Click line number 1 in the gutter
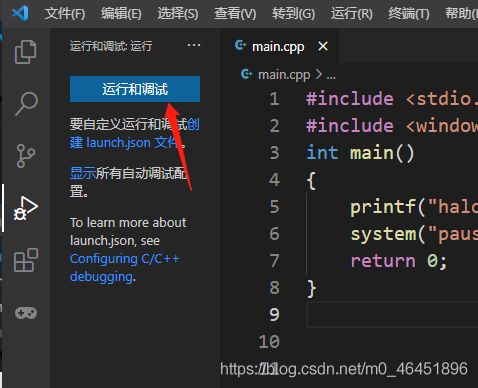 (274, 99)
